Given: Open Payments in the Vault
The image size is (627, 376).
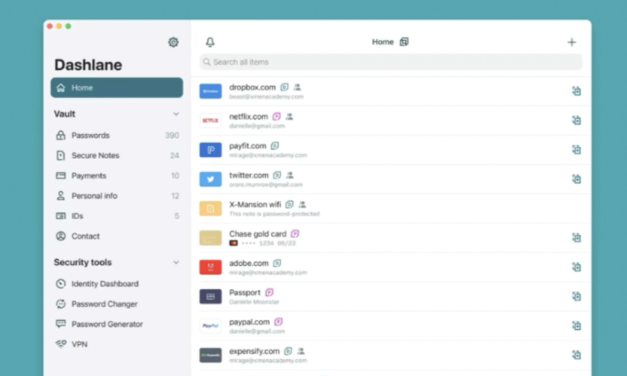Looking at the screenshot, I should tap(117, 176).
